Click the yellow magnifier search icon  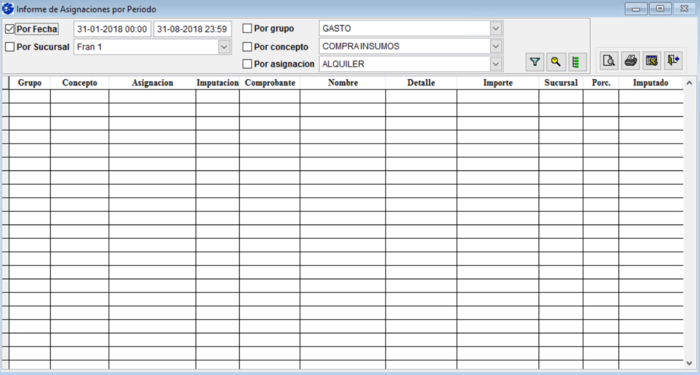click(555, 62)
